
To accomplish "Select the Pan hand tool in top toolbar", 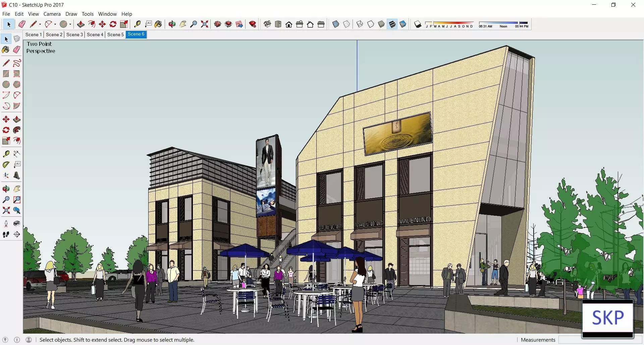I will coord(183,24).
